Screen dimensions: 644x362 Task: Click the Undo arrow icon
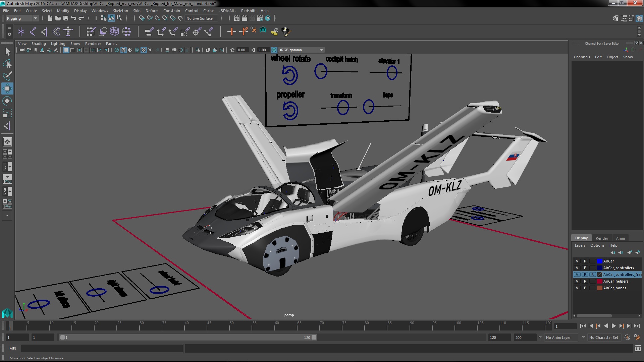pyautogui.click(x=73, y=18)
